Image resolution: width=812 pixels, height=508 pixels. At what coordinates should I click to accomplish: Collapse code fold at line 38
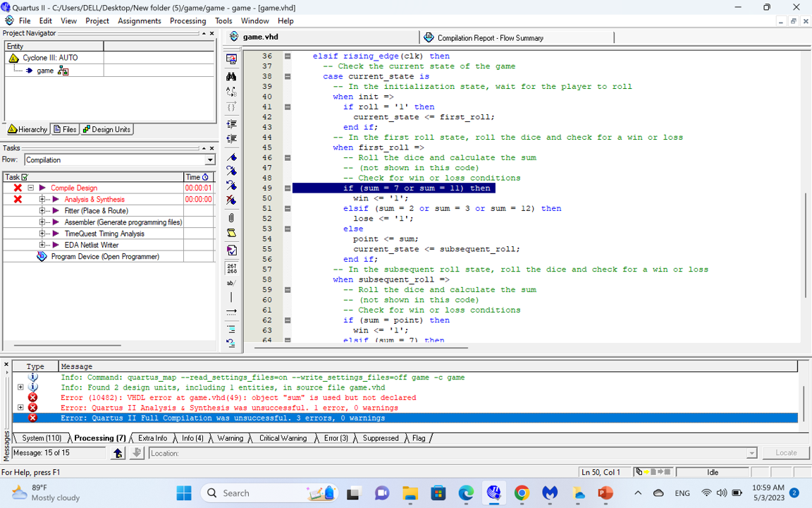point(288,76)
